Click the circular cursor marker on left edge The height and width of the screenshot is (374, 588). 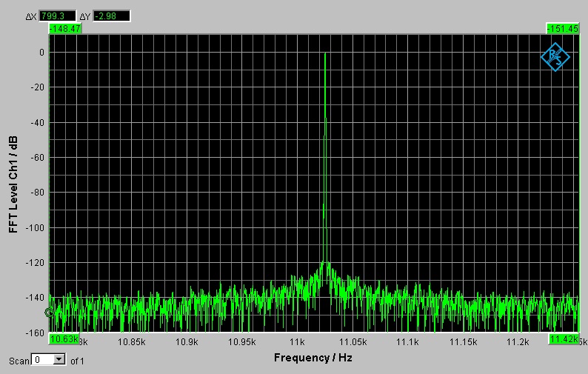pos(49,312)
